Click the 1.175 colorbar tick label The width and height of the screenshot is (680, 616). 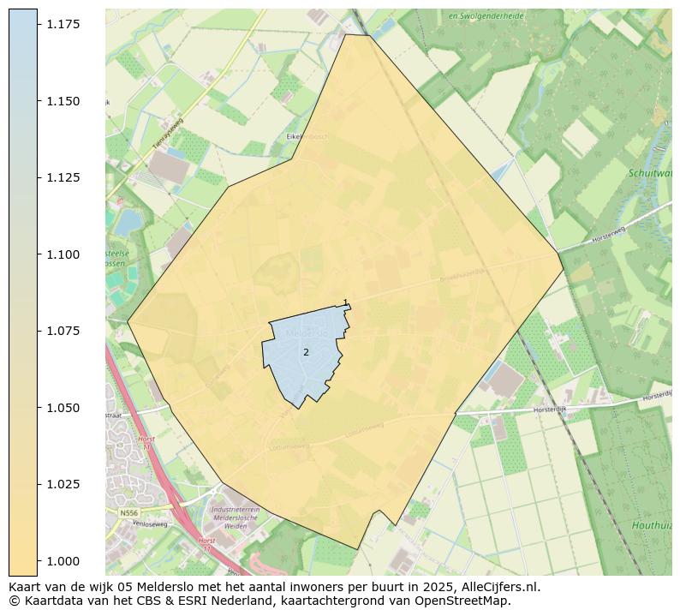(63, 24)
